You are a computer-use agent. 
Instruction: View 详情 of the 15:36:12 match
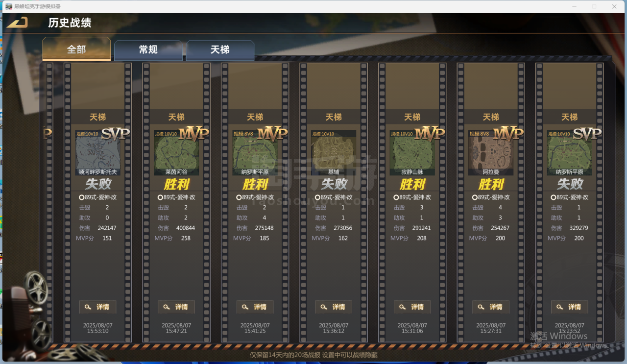click(334, 307)
